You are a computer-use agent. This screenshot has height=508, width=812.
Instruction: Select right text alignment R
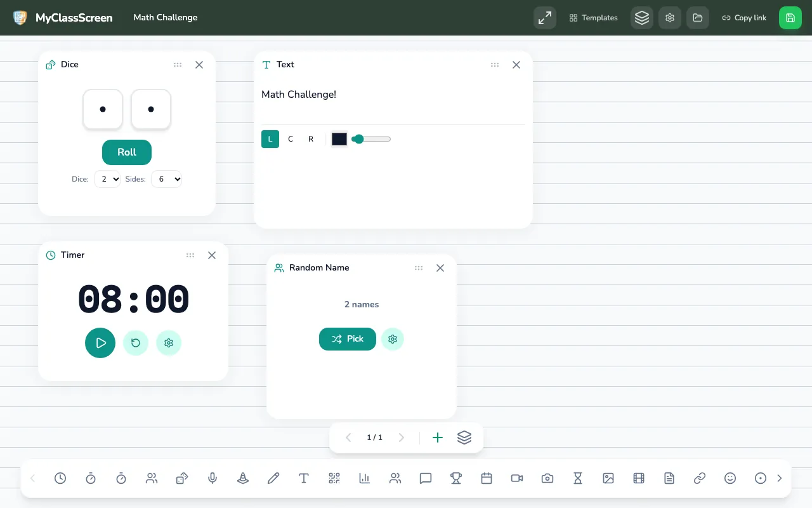(311, 139)
